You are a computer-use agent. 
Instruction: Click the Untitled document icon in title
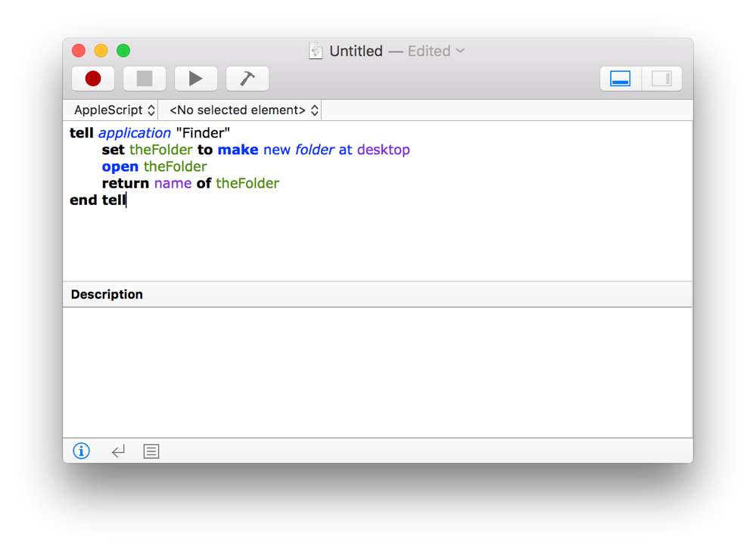coord(316,51)
